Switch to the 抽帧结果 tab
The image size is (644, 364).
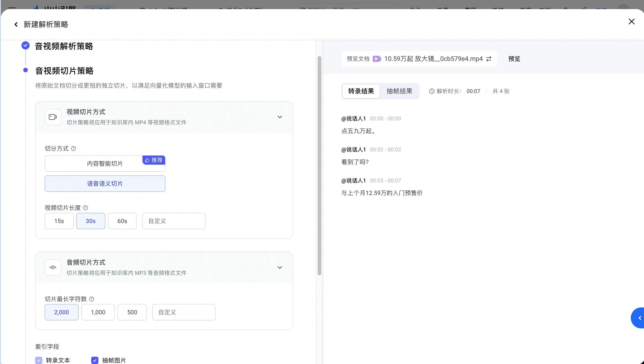click(399, 91)
